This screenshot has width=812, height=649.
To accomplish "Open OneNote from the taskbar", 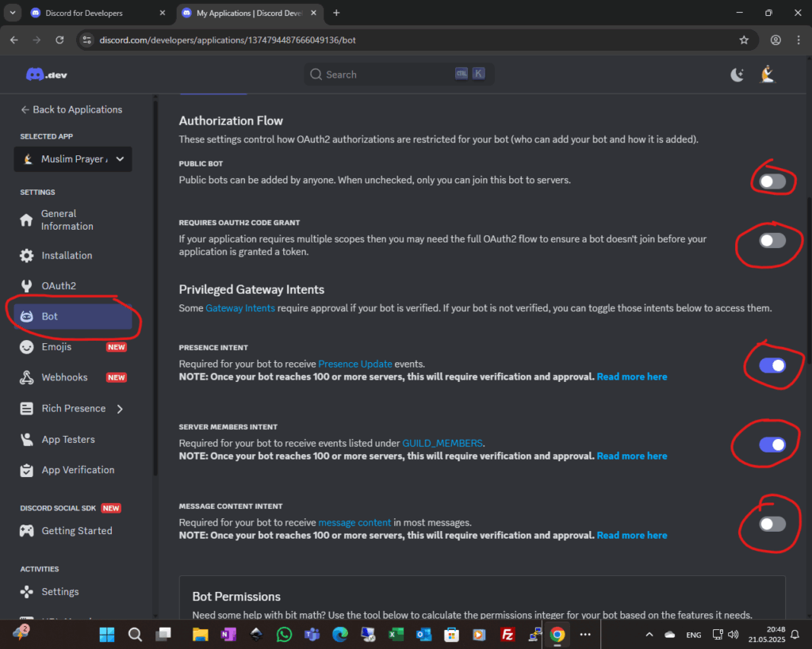I will [228, 635].
